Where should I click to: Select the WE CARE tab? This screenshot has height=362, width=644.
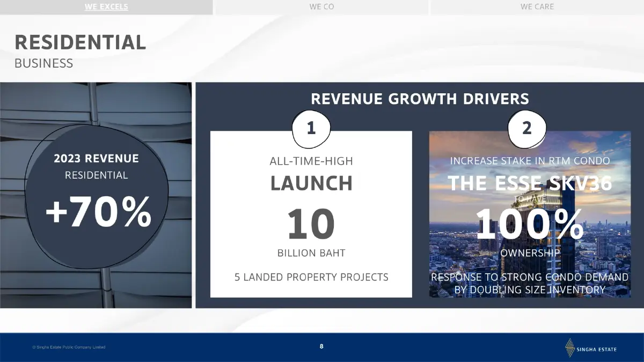point(537,7)
